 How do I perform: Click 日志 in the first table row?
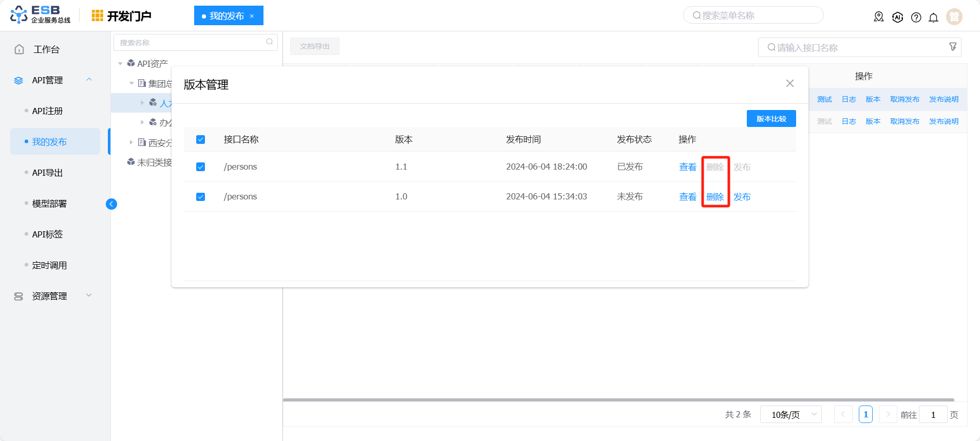(849, 99)
